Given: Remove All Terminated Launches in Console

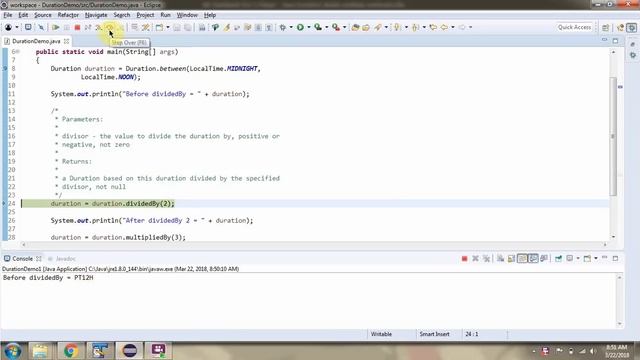Looking at the screenshot, I should pyautogui.click(x=486, y=258).
